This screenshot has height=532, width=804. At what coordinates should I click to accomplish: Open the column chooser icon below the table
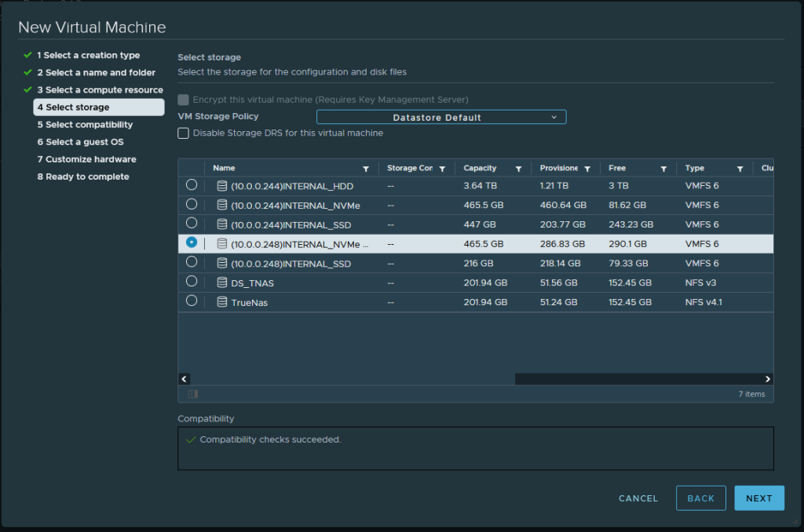[x=193, y=394]
